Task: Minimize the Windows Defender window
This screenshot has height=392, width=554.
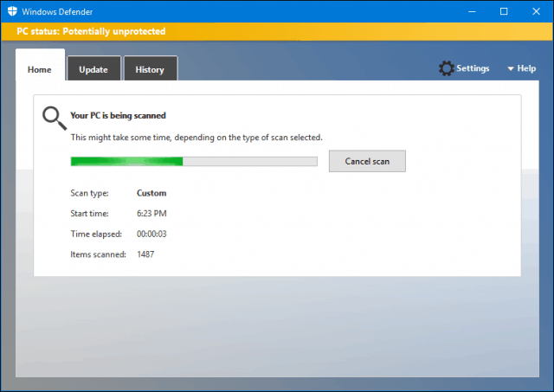Action: tap(472, 11)
